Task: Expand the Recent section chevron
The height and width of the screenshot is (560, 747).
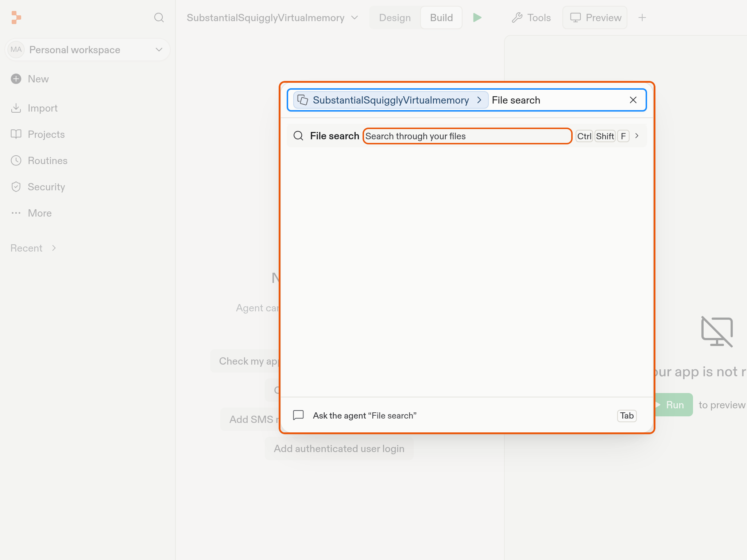Action: click(x=54, y=248)
